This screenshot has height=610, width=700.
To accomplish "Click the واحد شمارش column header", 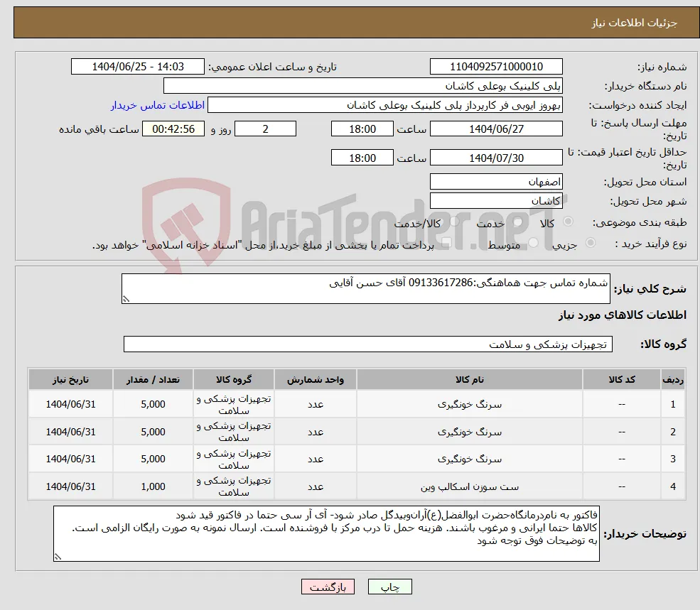I will pos(316,379).
